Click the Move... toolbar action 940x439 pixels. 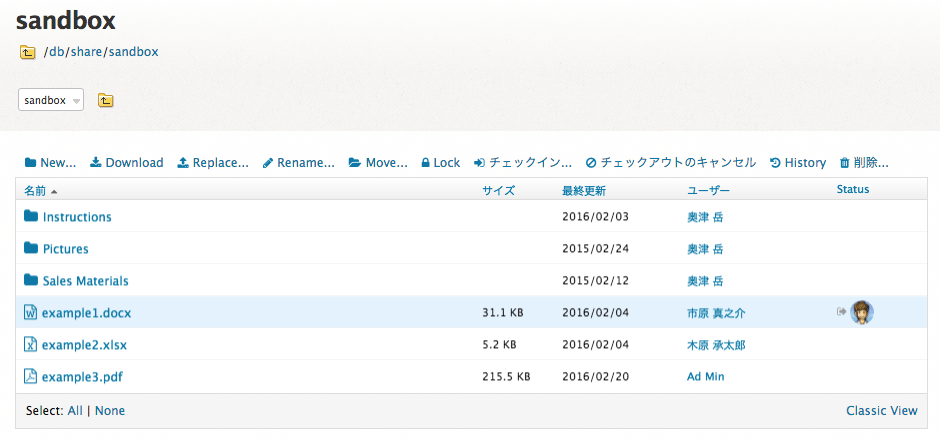tap(378, 163)
